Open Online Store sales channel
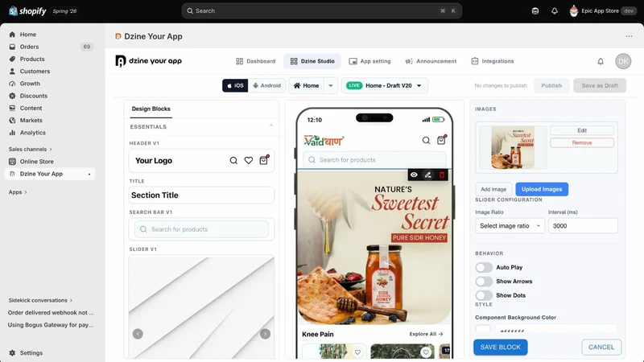This screenshot has height=362, width=644. (x=36, y=162)
